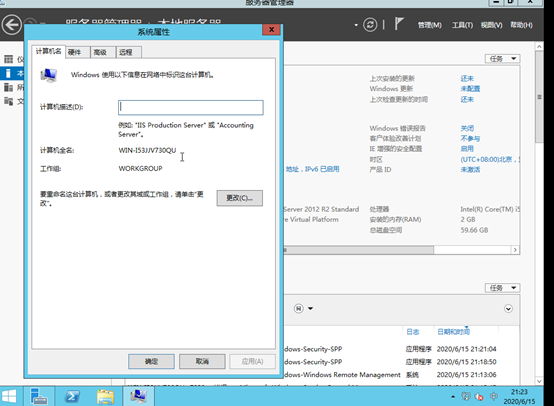
Task: Open the lower 任务 dropdown in events section
Action: pyautogui.click(x=502, y=288)
